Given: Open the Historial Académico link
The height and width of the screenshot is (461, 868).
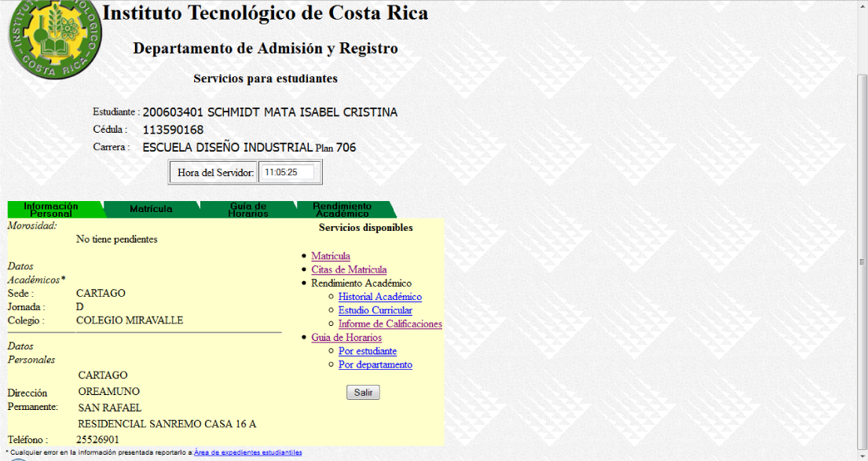Looking at the screenshot, I should pyautogui.click(x=379, y=297).
